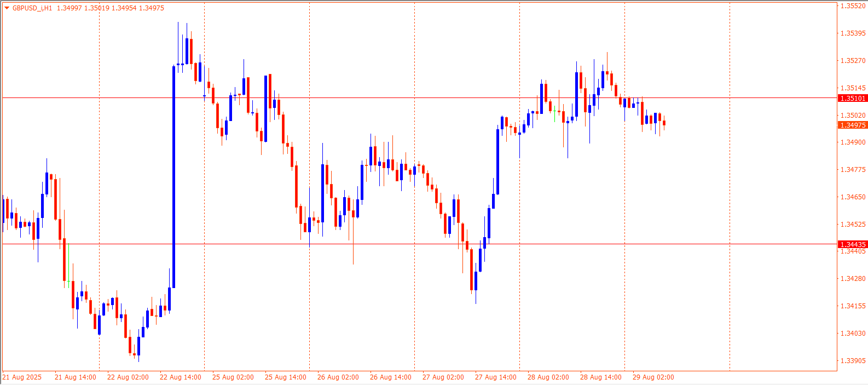868x385 pixels.
Task: Click the current price tag 1.34975
Action: (853, 125)
